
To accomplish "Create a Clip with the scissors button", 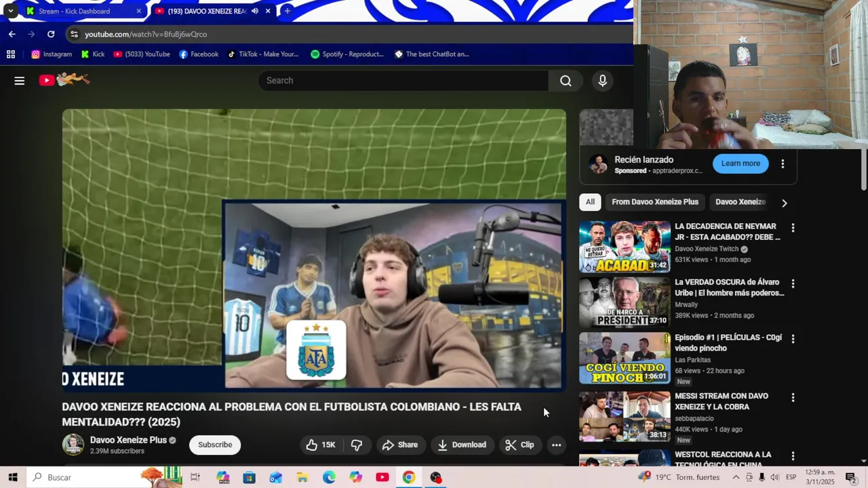I will pos(520,445).
